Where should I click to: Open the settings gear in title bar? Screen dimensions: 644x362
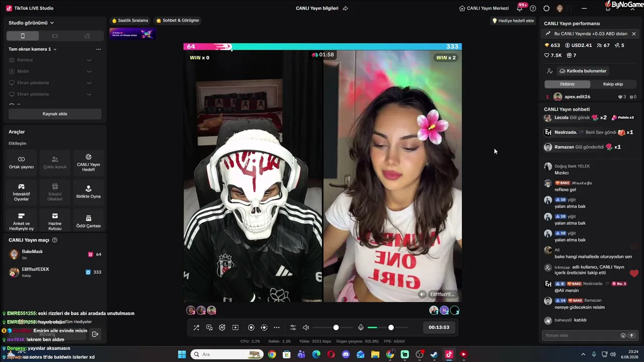coord(546,9)
